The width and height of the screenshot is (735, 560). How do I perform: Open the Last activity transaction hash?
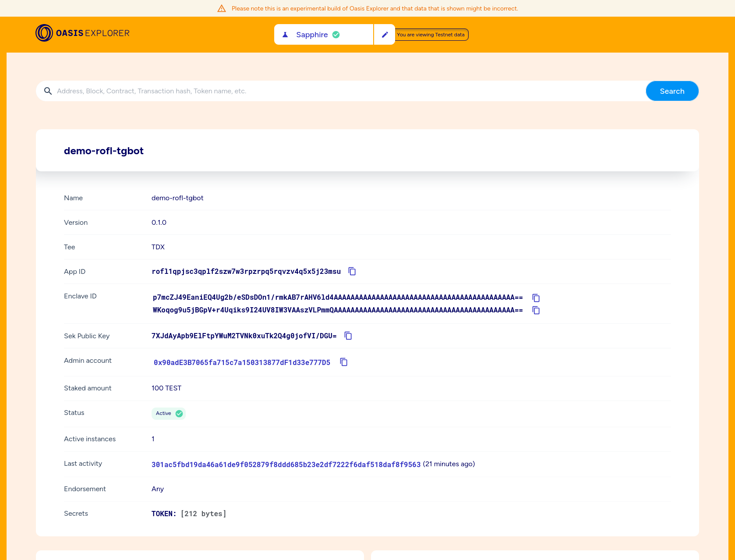tap(286, 464)
